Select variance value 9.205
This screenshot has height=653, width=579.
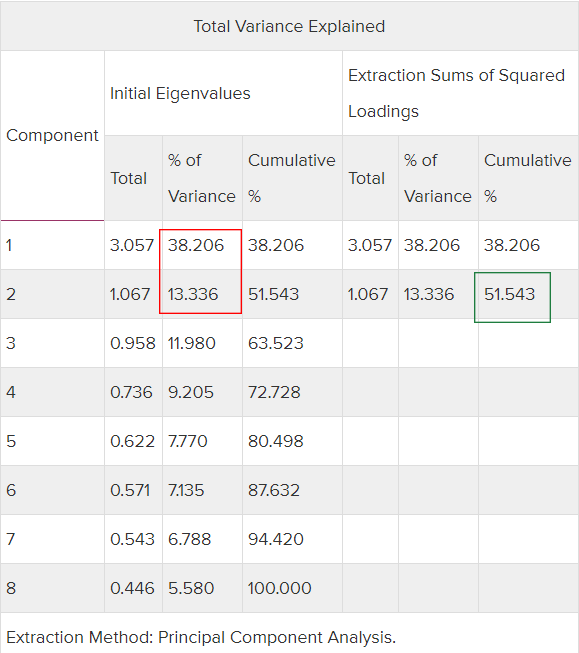pos(191,392)
